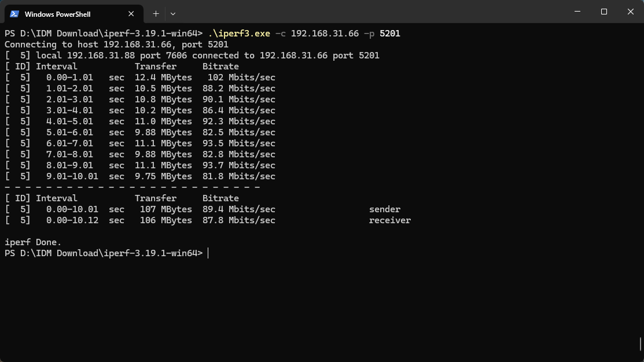Select the Windows PowerShell tab title

(x=57, y=14)
